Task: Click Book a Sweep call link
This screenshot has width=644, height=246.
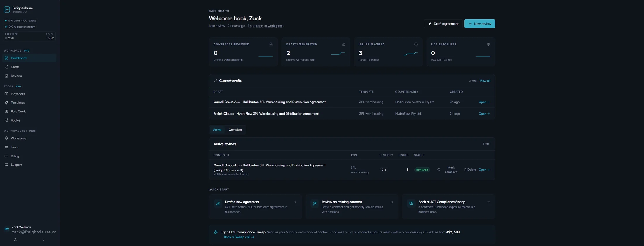Action: coord(239,237)
